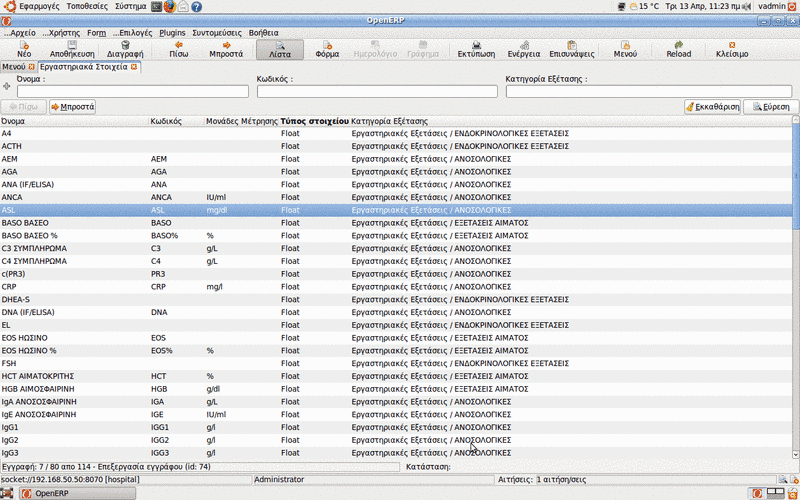The image size is (800, 500).
Task: Open Επισυνάψεις attachments
Action: pyautogui.click(x=571, y=49)
